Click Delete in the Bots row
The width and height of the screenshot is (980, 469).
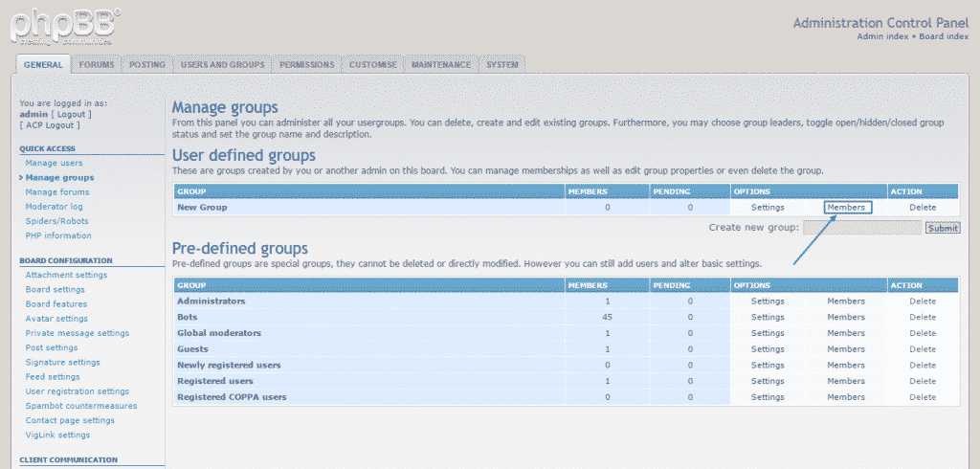point(923,317)
